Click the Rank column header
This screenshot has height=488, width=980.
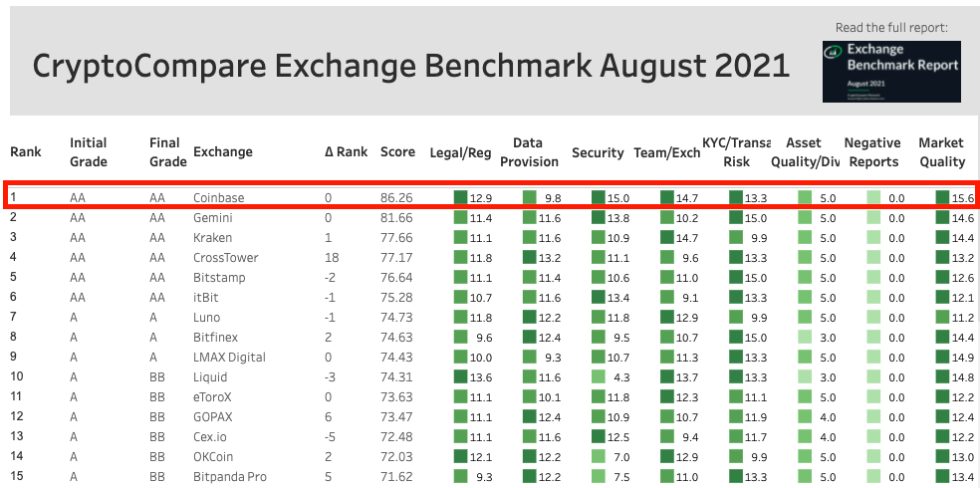point(26,152)
